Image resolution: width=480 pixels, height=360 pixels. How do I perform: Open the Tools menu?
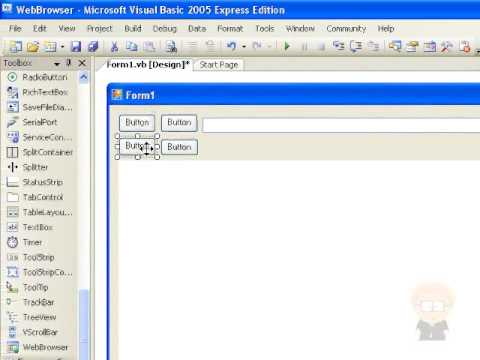pos(265,29)
